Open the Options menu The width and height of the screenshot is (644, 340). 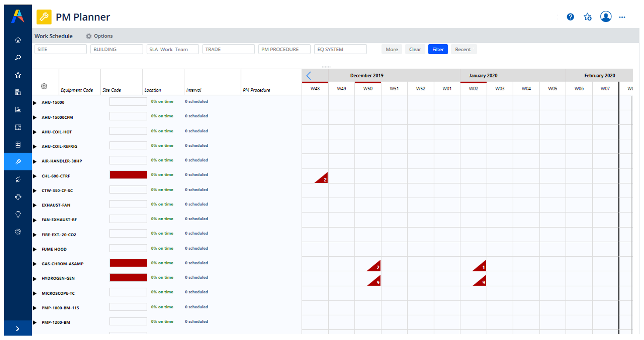click(99, 36)
